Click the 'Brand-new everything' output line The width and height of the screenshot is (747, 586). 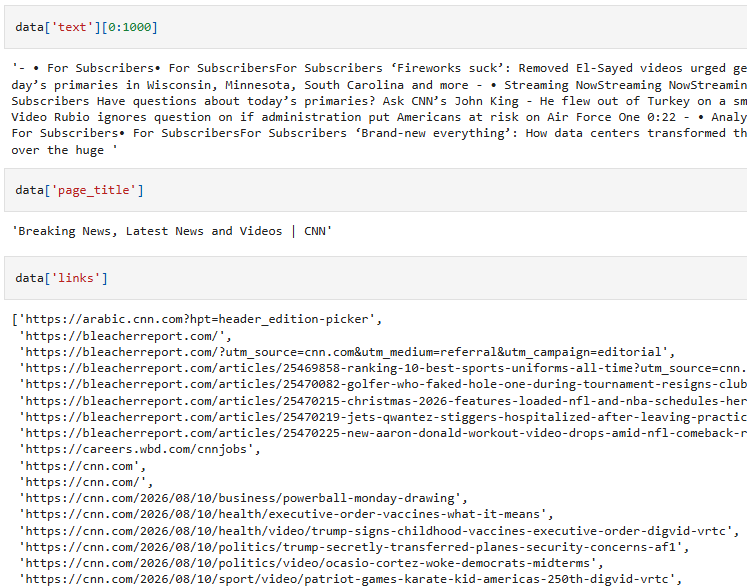click(x=379, y=133)
